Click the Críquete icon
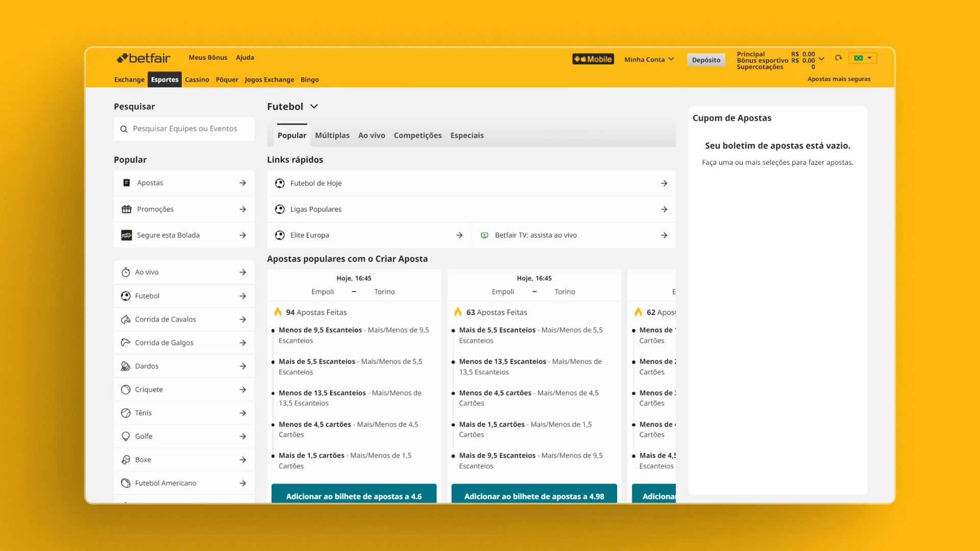Screen dimensions: 980x551 point(126,390)
